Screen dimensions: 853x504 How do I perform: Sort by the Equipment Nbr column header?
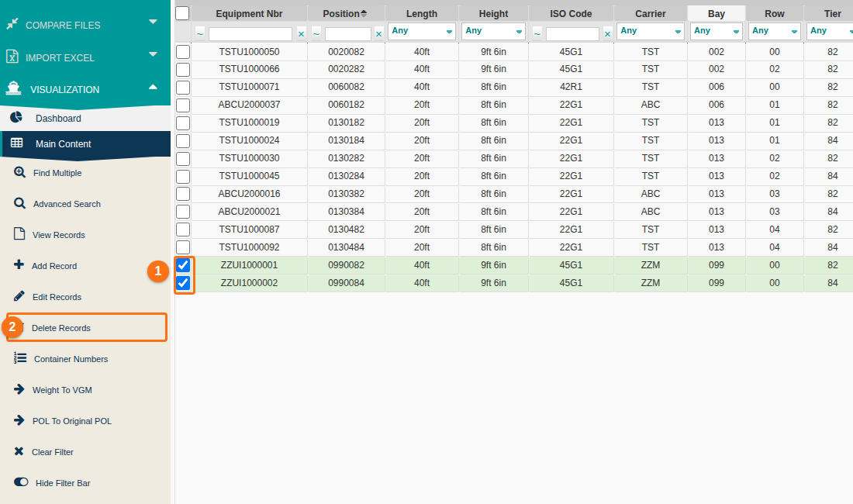(x=249, y=14)
